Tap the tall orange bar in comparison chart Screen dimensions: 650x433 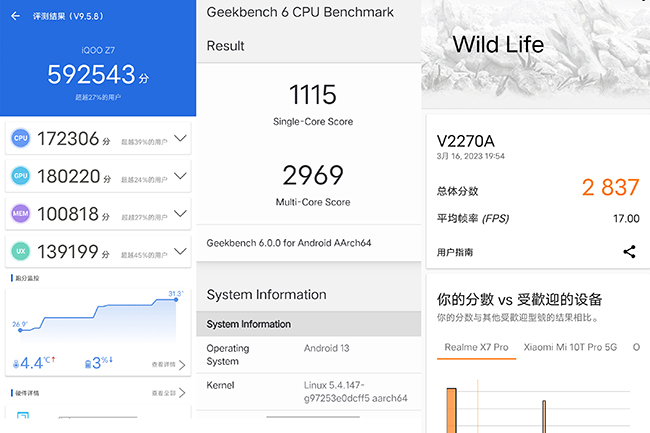click(x=451, y=411)
